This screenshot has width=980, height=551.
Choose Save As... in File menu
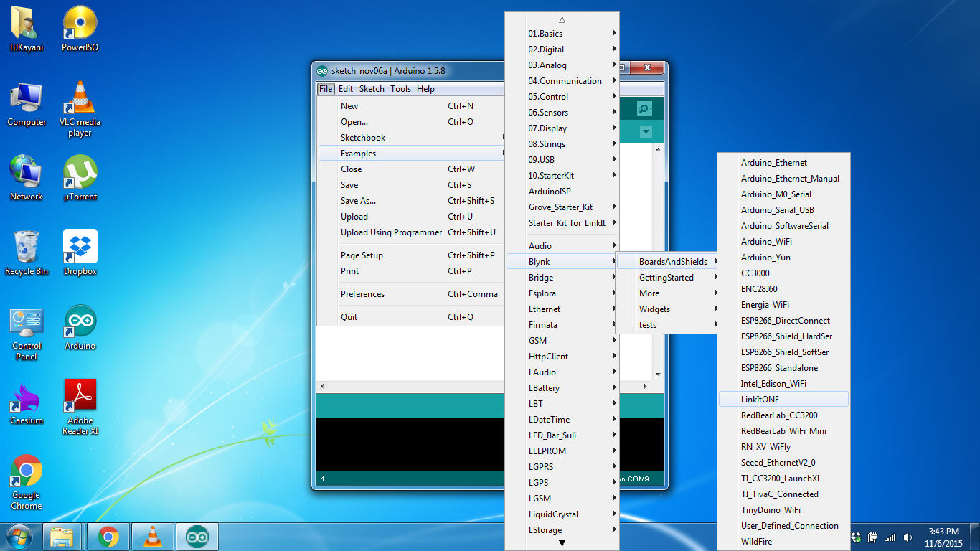point(412,201)
